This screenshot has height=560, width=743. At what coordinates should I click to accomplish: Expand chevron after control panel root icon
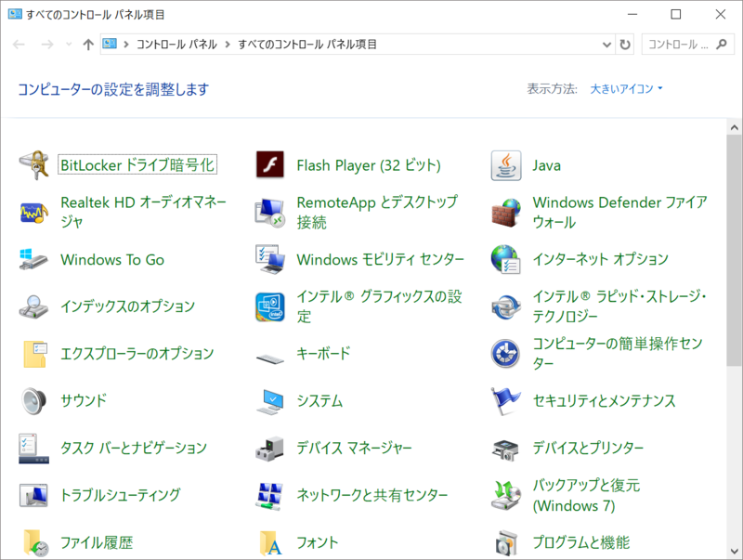pos(126,45)
